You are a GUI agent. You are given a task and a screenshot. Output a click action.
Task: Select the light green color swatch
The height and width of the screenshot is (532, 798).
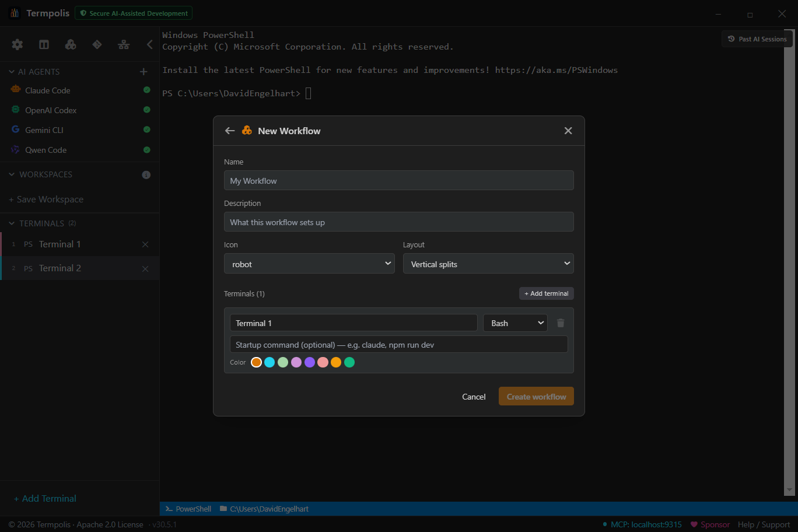[x=283, y=362]
